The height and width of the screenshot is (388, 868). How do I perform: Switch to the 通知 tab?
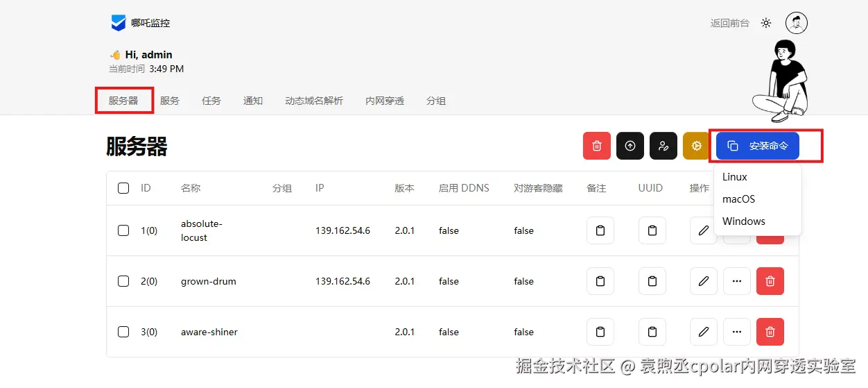(253, 101)
